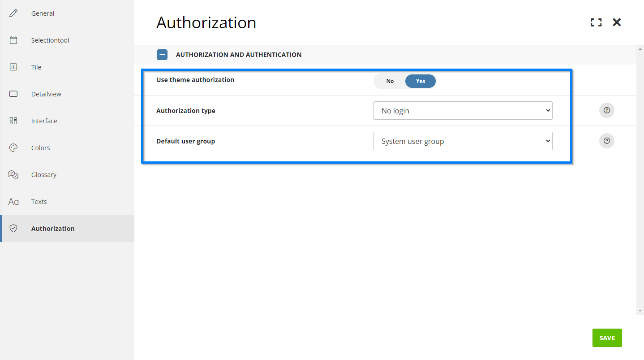This screenshot has height=360, width=644.
Task: Click the General pencil icon
Action: 13,13
